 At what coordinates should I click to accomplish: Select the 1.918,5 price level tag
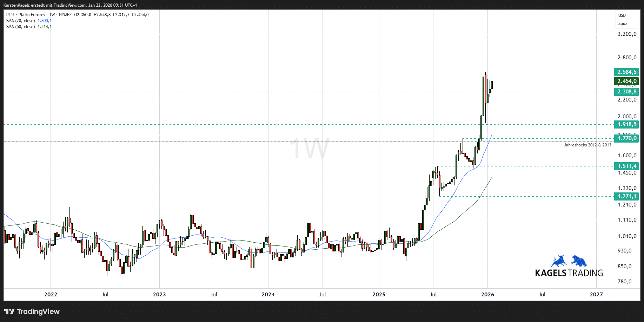pos(626,124)
